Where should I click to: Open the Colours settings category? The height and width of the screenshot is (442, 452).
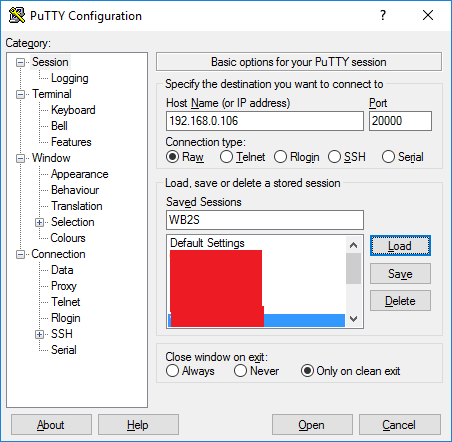(x=68, y=238)
